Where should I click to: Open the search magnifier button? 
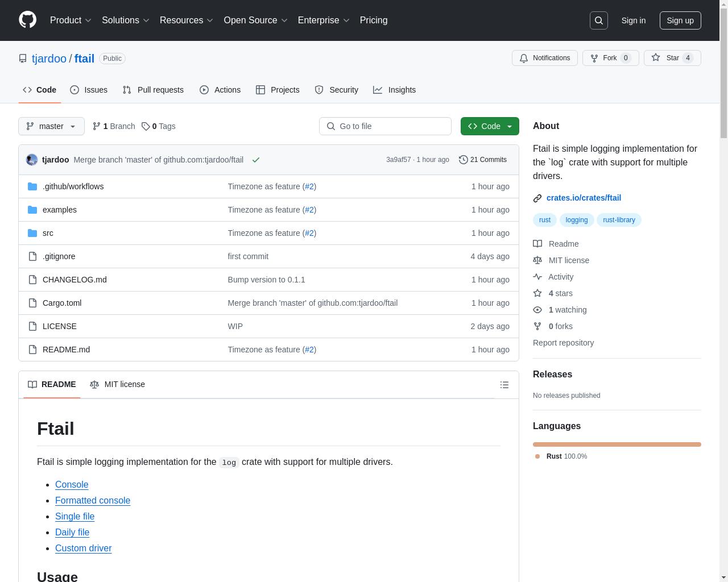tap(599, 20)
